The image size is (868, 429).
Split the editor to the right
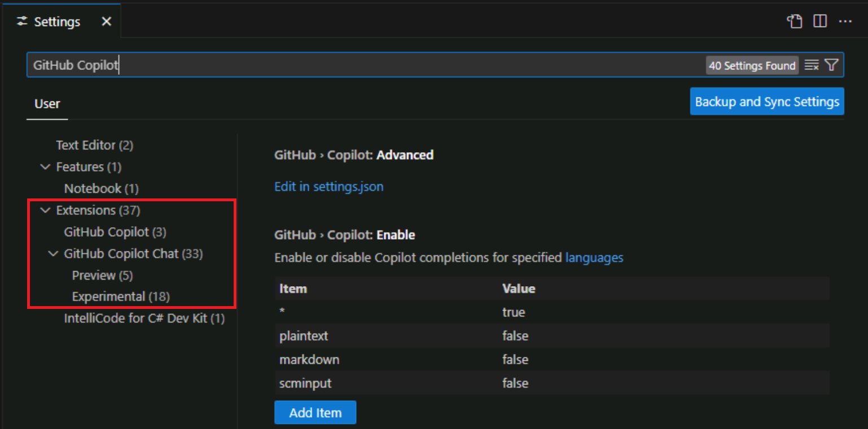coord(820,21)
